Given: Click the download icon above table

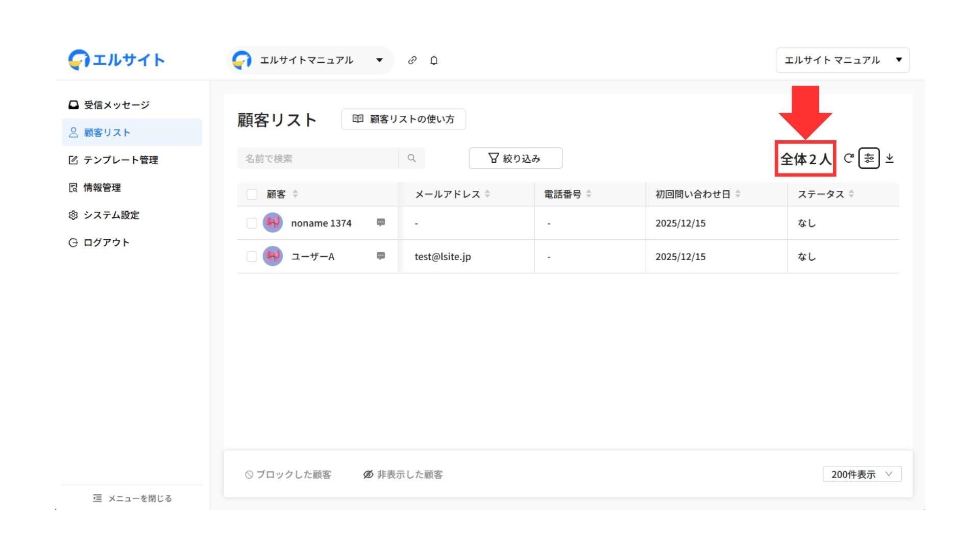Looking at the screenshot, I should 890,158.
